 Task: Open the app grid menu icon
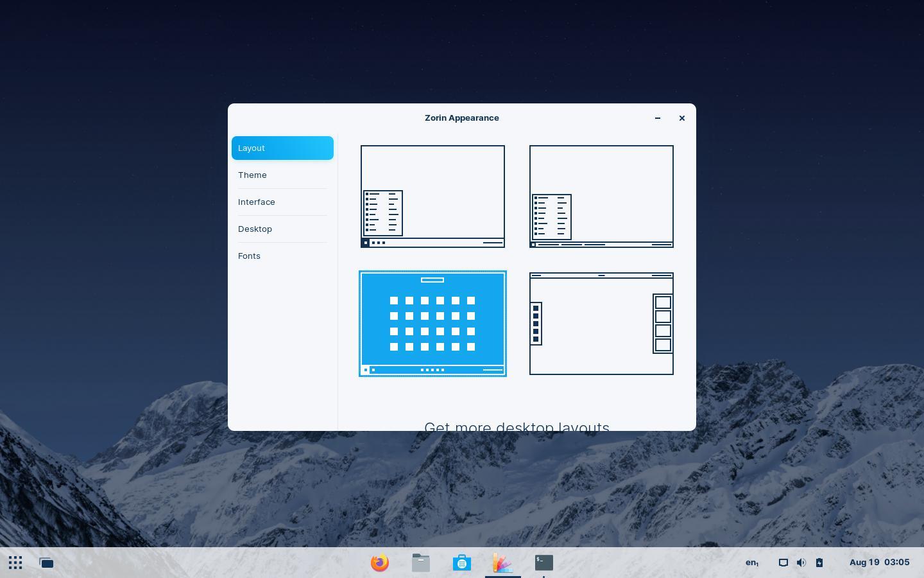(x=15, y=563)
